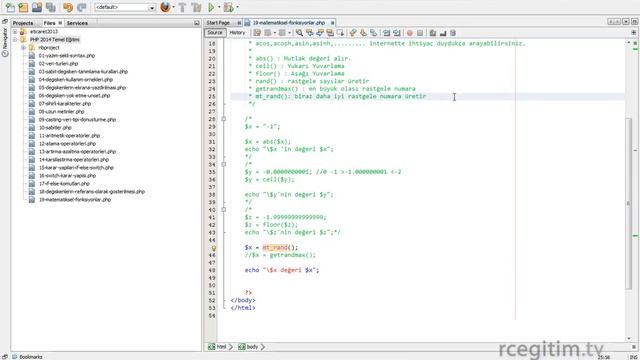Select the 19-matematiksel-fonksiyonlar.php editor tab

click(x=289, y=23)
